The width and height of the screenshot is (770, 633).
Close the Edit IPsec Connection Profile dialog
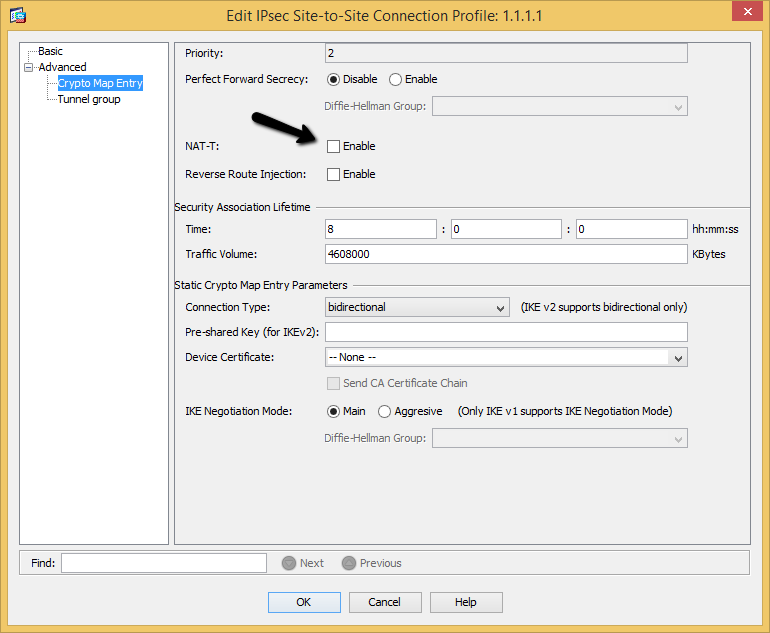(x=747, y=11)
